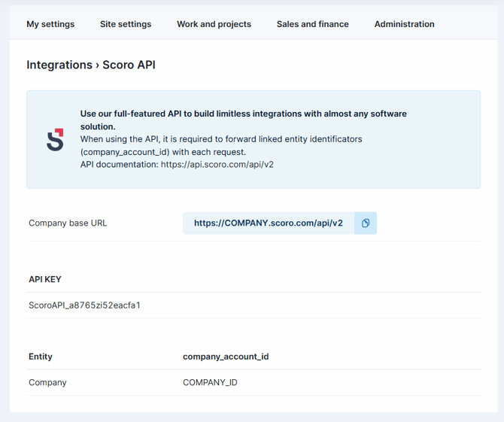Click the Scoro API breadcrumb title
This screenshot has height=422, width=504.
coord(129,65)
